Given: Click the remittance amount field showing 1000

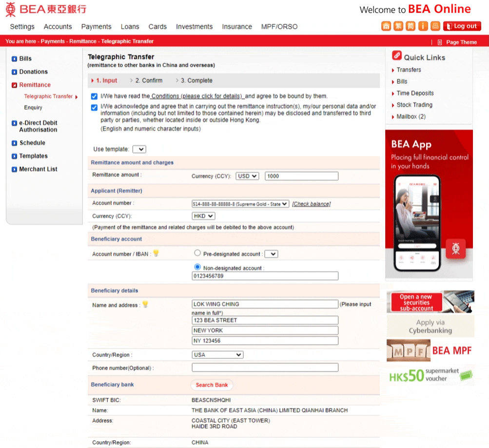Looking at the screenshot, I should (x=302, y=176).
